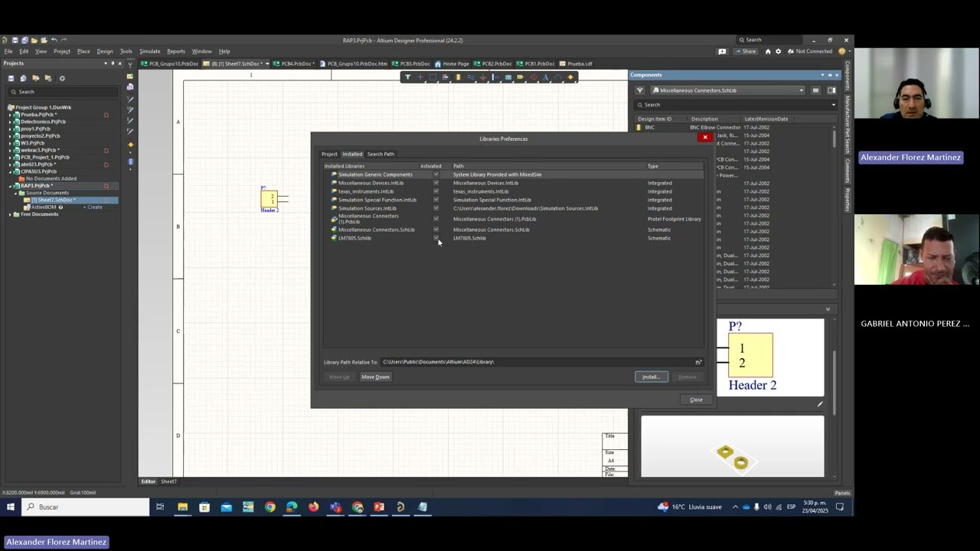Switch to the Project tab in Libraries Preferences
Screen dimensions: 980x551
[x=329, y=154]
